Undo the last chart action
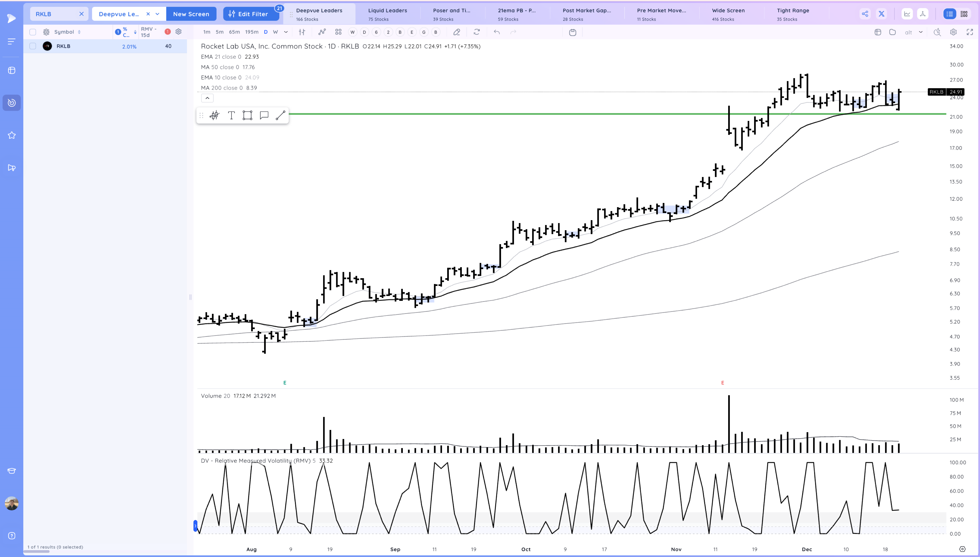Viewport: 980px width, 557px height. pyautogui.click(x=497, y=32)
